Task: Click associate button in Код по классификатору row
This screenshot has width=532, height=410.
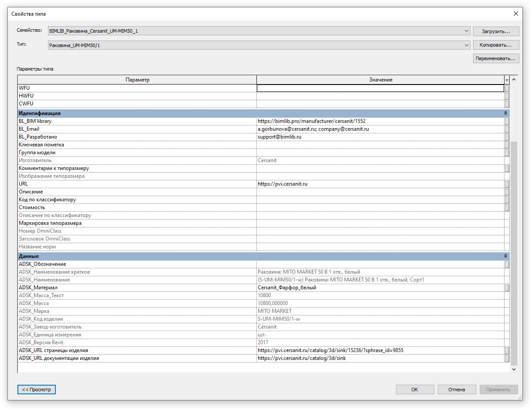Action: point(507,200)
